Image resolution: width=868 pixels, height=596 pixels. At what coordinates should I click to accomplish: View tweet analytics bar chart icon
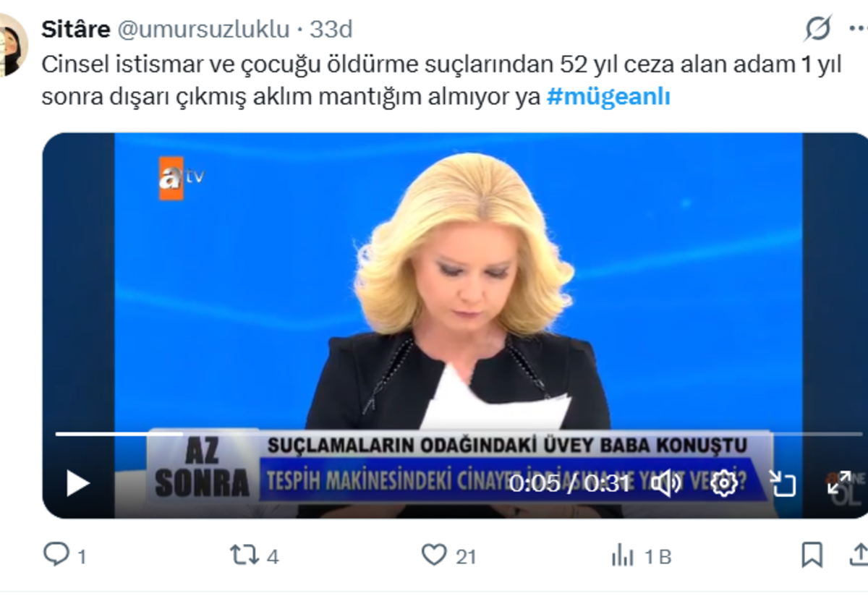coord(622,555)
